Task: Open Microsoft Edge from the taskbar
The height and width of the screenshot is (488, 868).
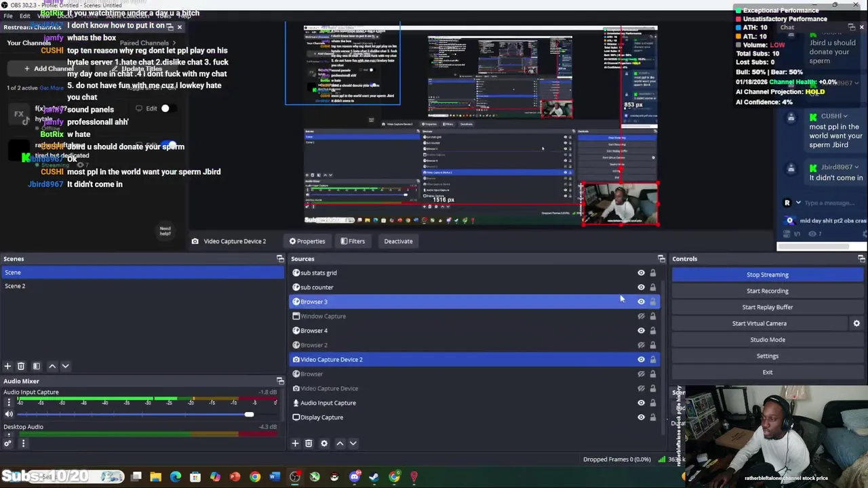Action: coord(176,477)
